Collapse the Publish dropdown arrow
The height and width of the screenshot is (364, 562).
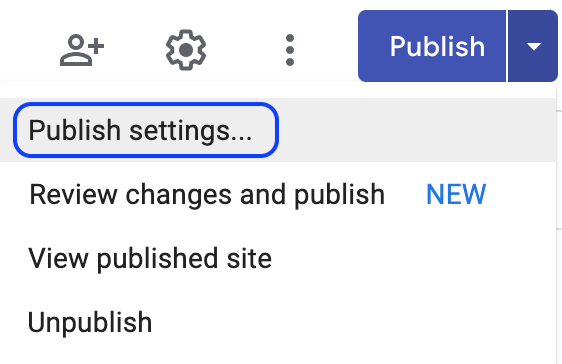pyautogui.click(x=533, y=46)
